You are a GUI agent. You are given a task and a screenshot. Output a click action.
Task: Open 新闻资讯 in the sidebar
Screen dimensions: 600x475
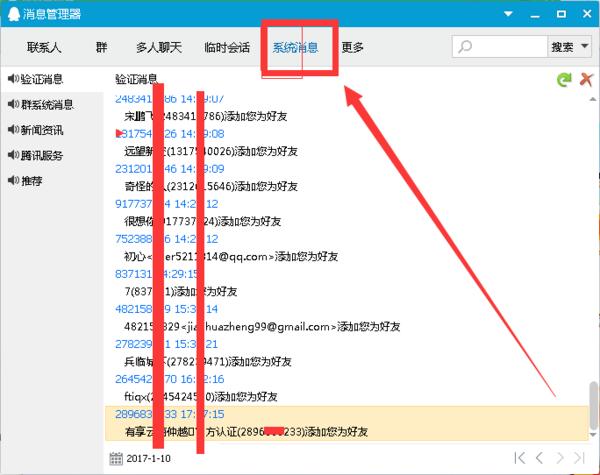pyautogui.click(x=52, y=130)
